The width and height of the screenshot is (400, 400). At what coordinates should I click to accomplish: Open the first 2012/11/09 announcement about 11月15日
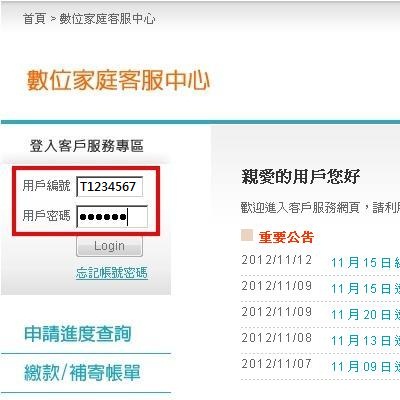pos(365,289)
